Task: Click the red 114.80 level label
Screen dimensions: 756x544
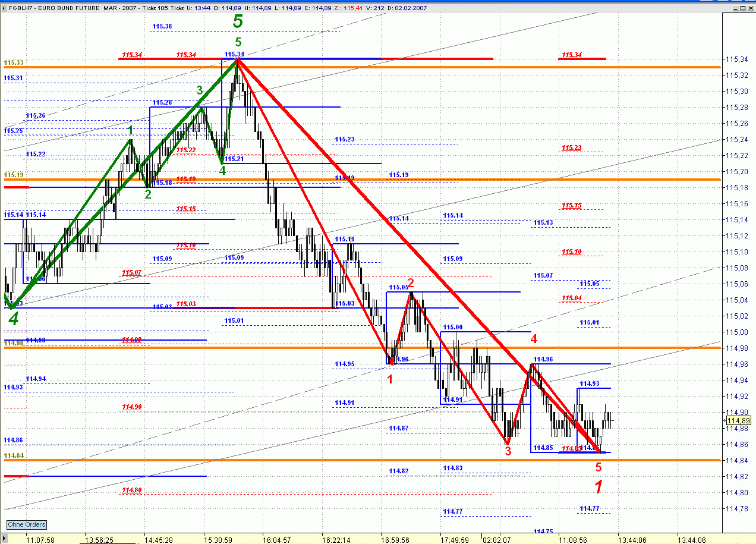Action: click(132, 490)
